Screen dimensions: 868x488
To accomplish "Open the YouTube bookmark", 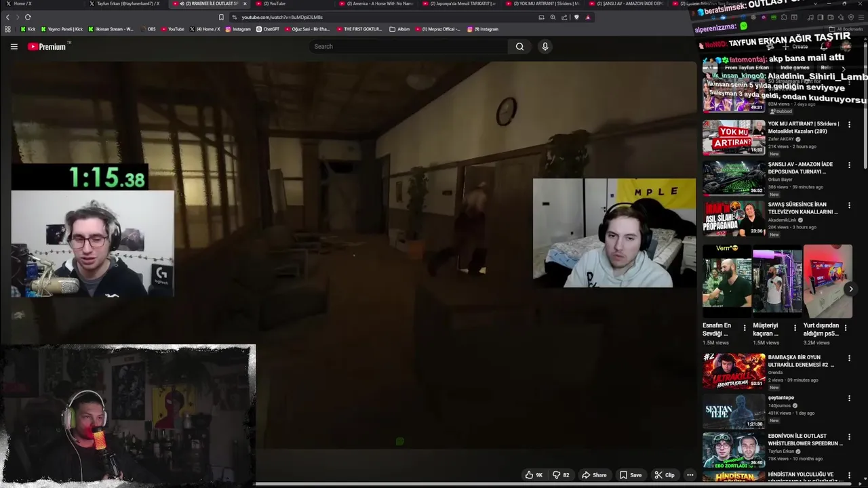I will (172, 29).
